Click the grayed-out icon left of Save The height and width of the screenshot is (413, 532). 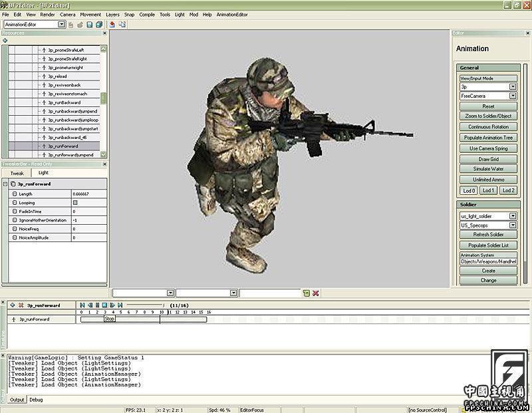80,25
